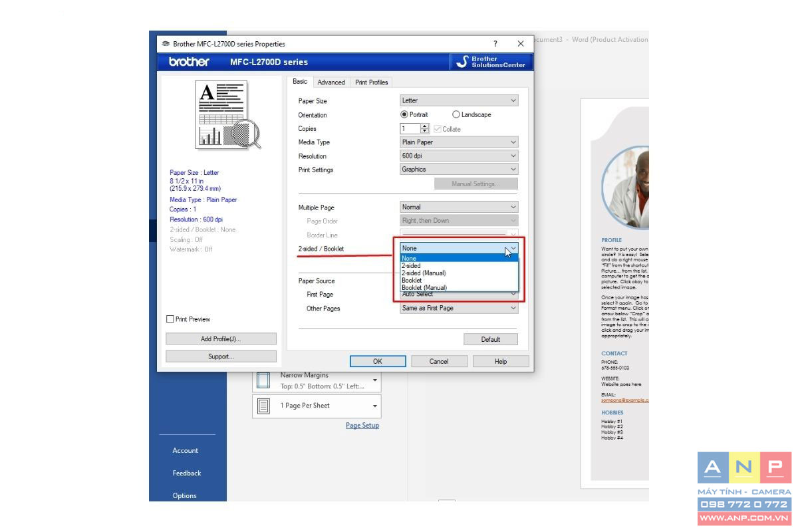
Task: Open the Other Pages dropdown
Action: tap(459, 308)
